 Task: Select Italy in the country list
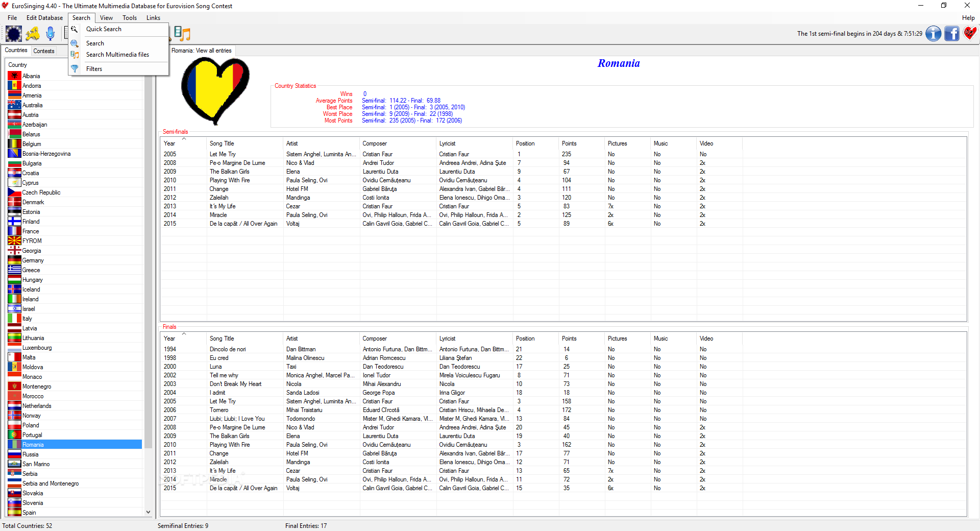click(75, 319)
